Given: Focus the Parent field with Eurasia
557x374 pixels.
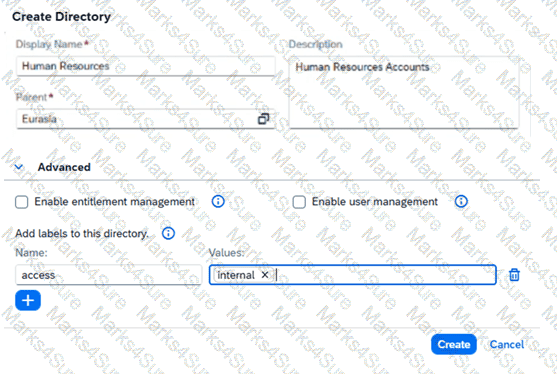Looking at the screenshot, I should pyautogui.click(x=146, y=119).
